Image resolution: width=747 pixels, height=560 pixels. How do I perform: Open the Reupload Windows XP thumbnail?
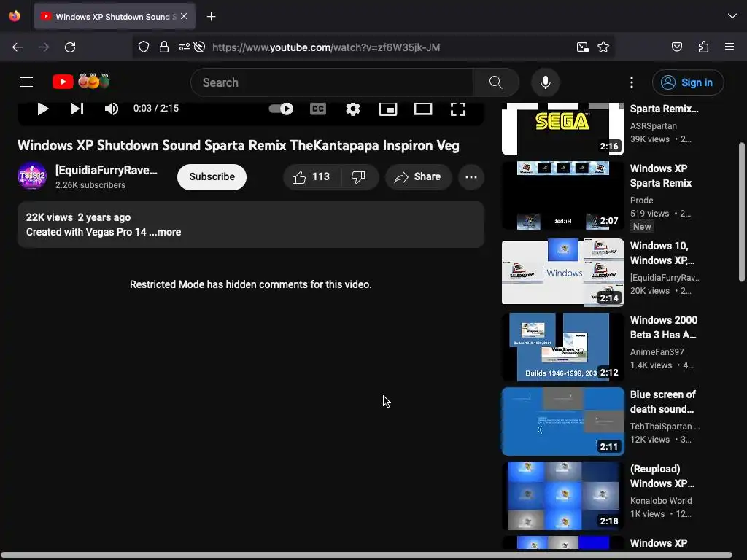pyautogui.click(x=562, y=496)
